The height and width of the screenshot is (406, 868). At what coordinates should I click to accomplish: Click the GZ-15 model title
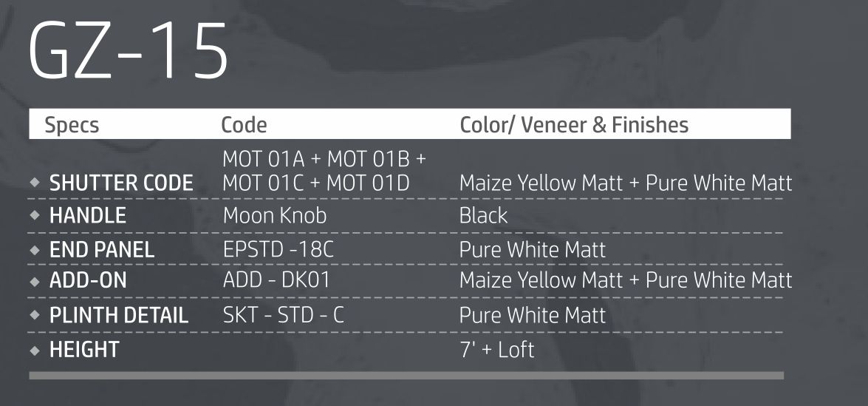pyautogui.click(x=129, y=53)
